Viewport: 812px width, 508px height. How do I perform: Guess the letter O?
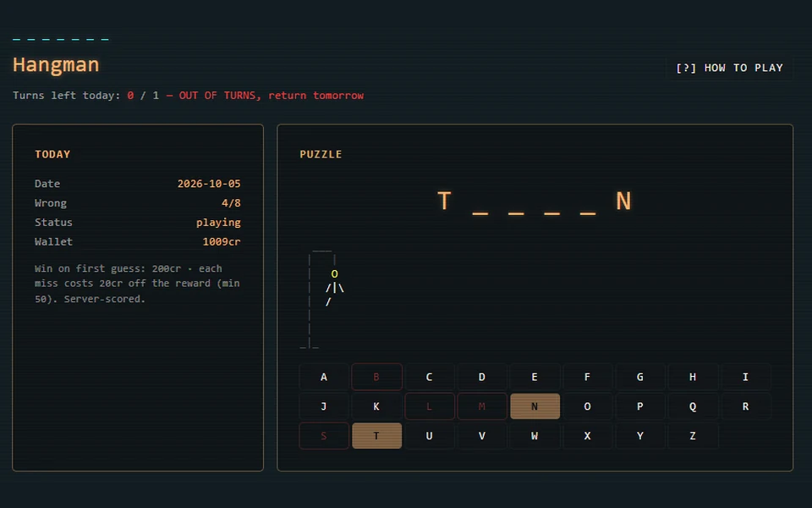tap(587, 406)
